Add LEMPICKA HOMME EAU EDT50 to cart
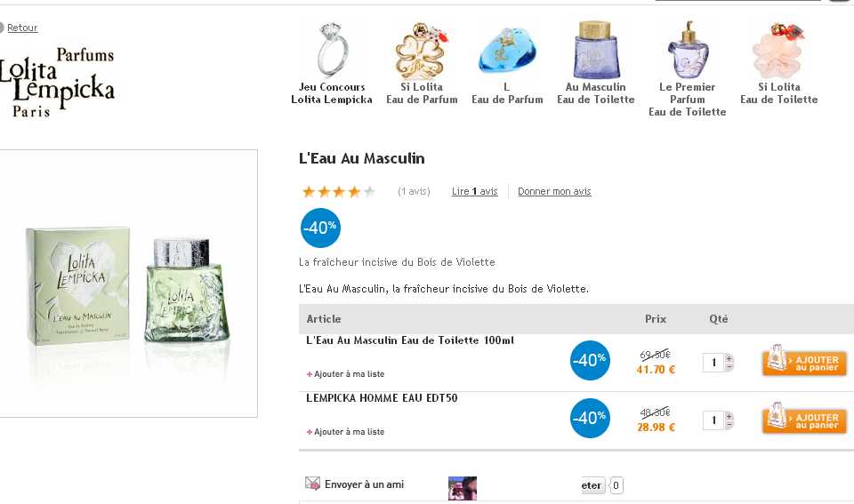The image size is (854, 504). pos(804,419)
